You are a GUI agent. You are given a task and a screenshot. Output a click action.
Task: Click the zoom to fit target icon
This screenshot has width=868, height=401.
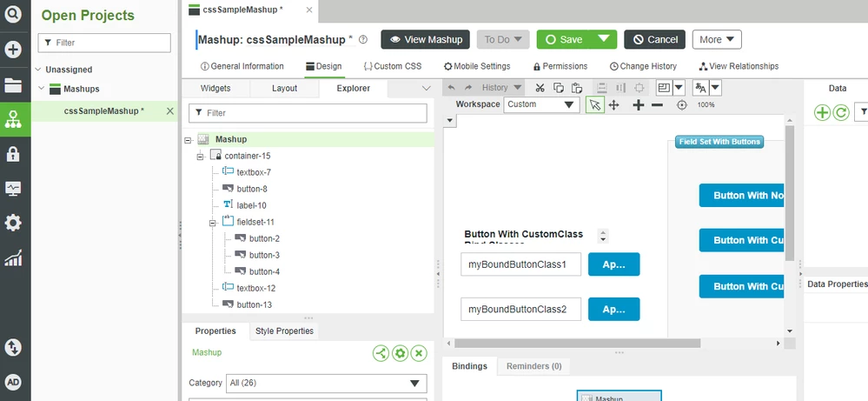tap(682, 105)
